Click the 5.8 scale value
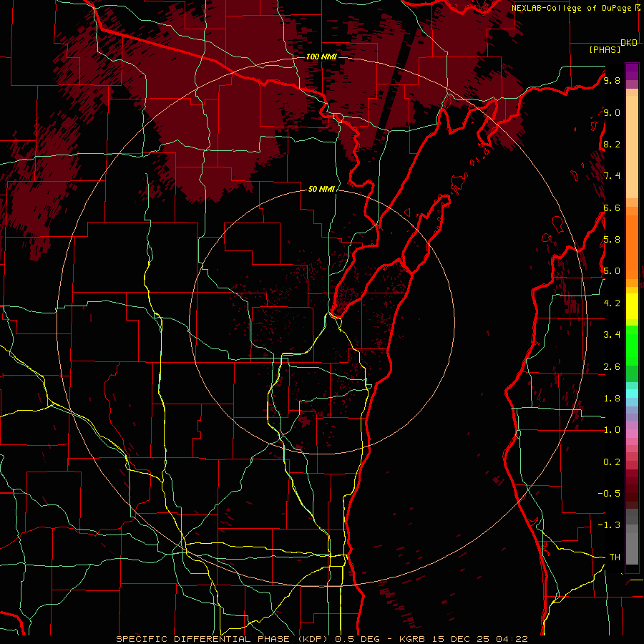This screenshot has width=644, height=644. (x=612, y=240)
